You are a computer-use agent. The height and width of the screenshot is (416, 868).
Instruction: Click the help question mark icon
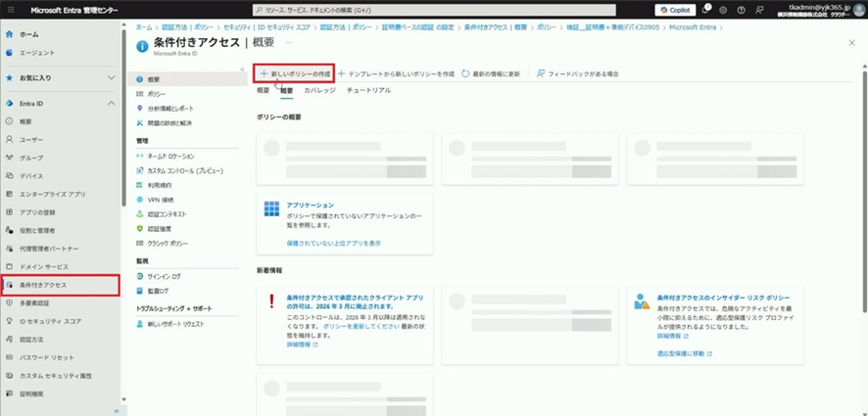point(742,9)
